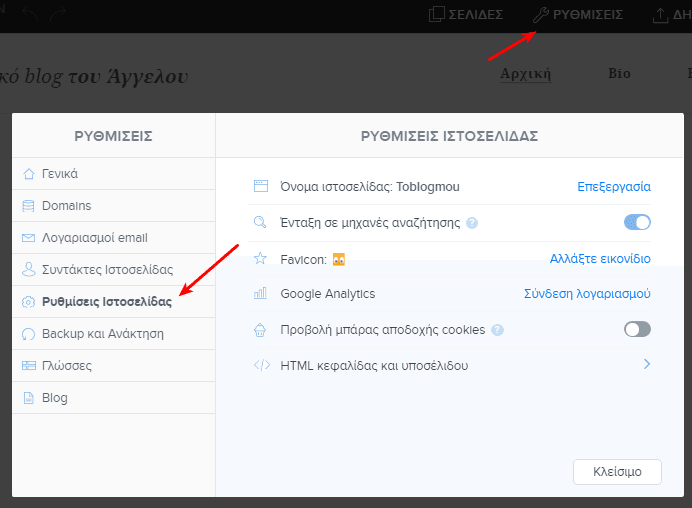Click the redo arrow in top bar
The height and width of the screenshot is (508, 692).
[x=57, y=14]
